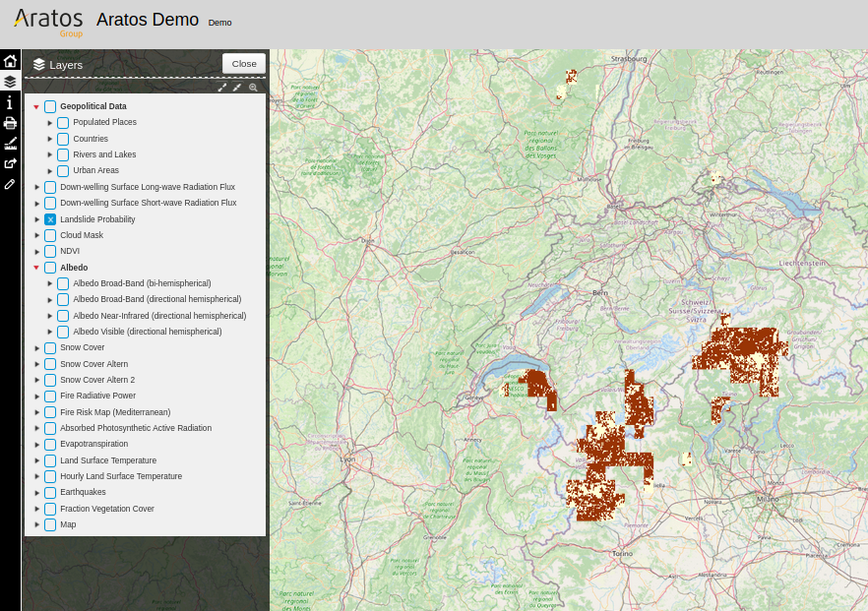The image size is (868, 611).
Task: Open the Info tool in the sidebar
Action: (10, 102)
